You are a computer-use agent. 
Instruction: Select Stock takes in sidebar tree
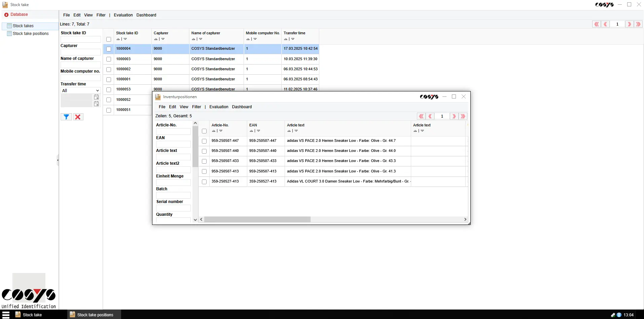23,26
